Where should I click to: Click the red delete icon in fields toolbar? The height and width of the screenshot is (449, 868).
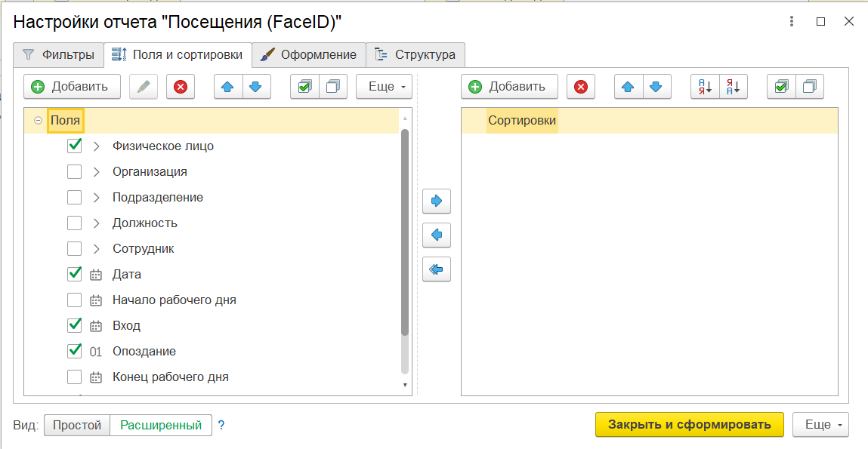(181, 87)
